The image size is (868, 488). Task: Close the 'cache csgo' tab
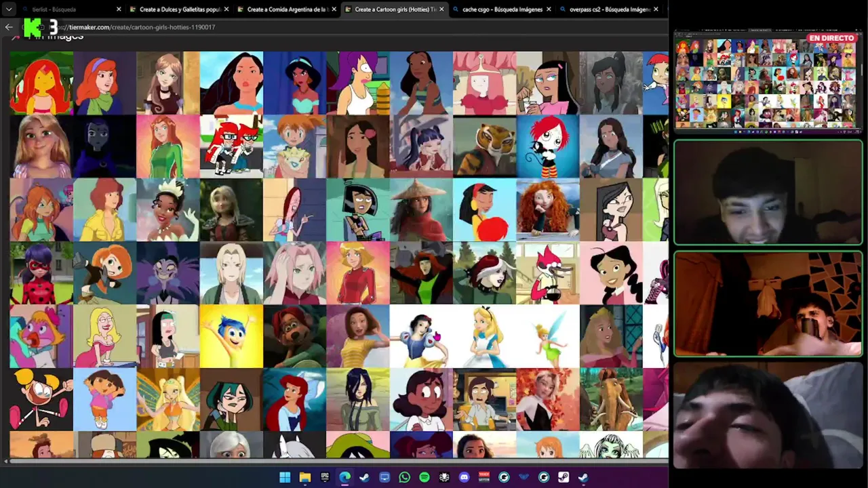click(x=549, y=9)
